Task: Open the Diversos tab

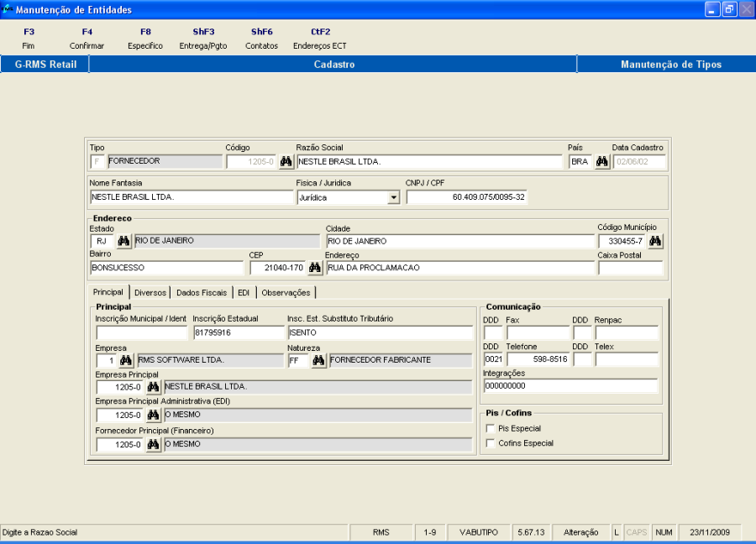Action: [x=150, y=293]
